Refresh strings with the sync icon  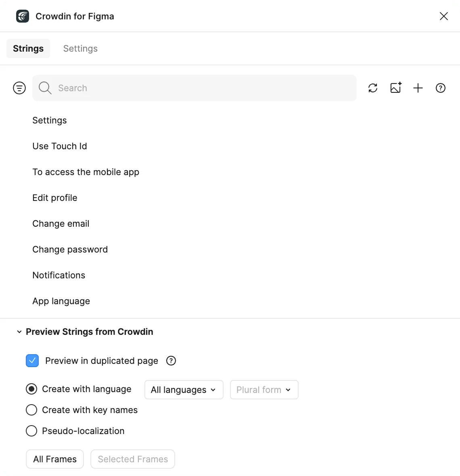(373, 88)
